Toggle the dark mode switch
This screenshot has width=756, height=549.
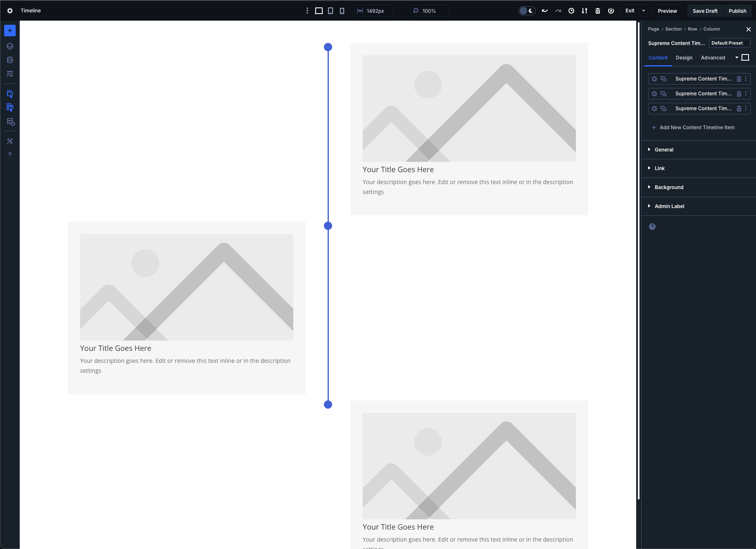(x=527, y=11)
